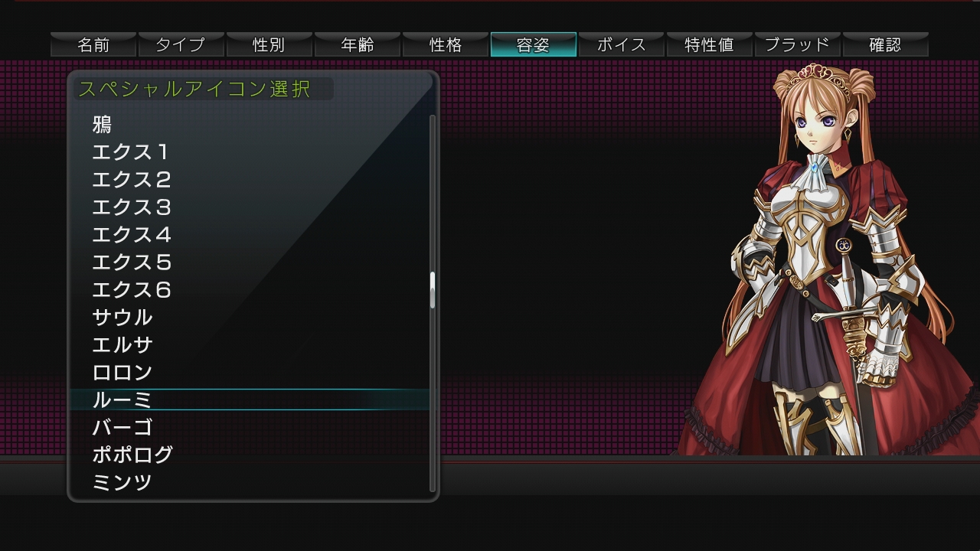
Task: Open the 特性値 tab
Action: pyautogui.click(x=710, y=45)
